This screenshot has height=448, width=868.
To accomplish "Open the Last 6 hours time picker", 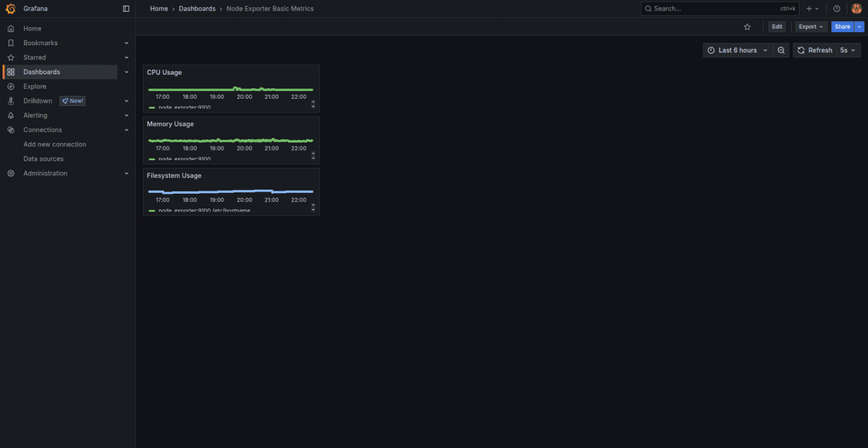I will pyautogui.click(x=736, y=50).
